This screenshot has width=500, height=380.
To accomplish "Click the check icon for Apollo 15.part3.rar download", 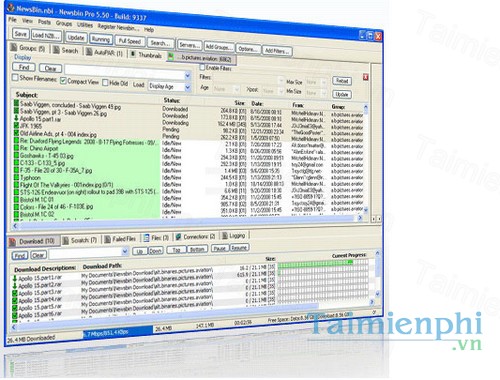I will 15,293.
